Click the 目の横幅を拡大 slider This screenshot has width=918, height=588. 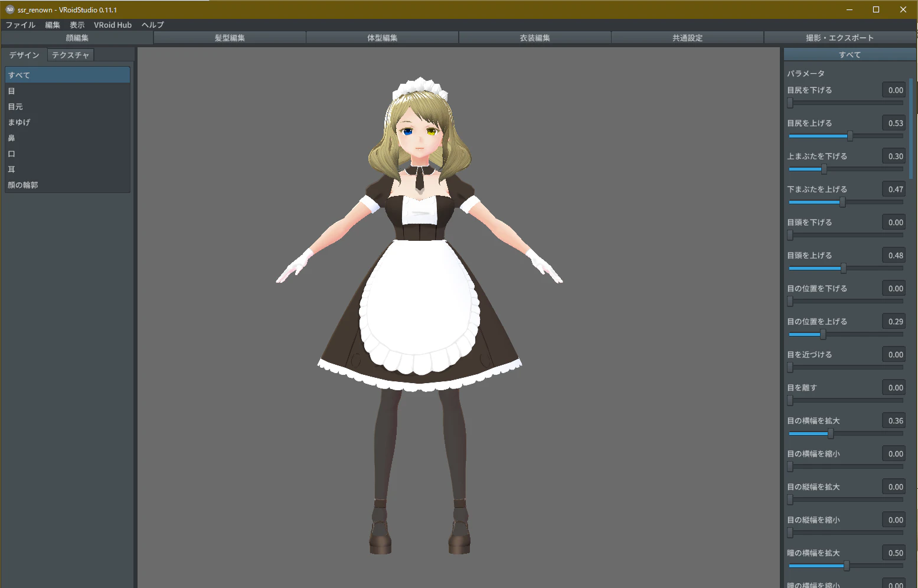pyautogui.click(x=846, y=433)
